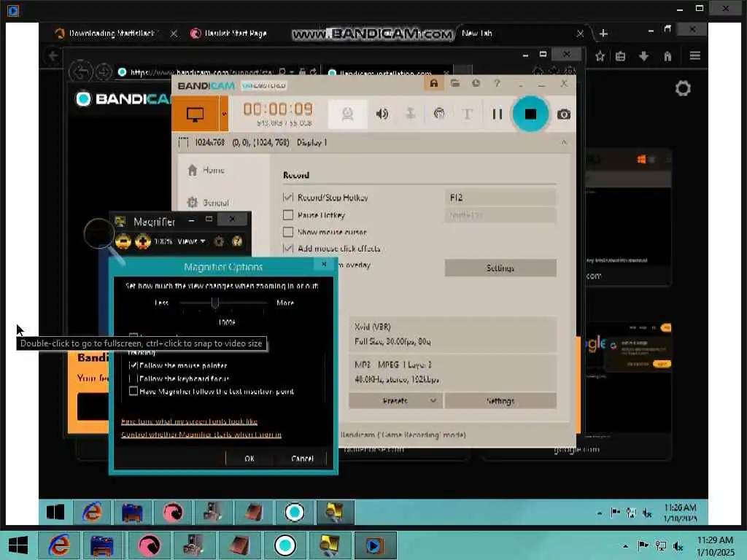This screenshot has height=560, width=747.
Task: Click the speaker sound icon in Bandicam
Action: pos(382,114)
